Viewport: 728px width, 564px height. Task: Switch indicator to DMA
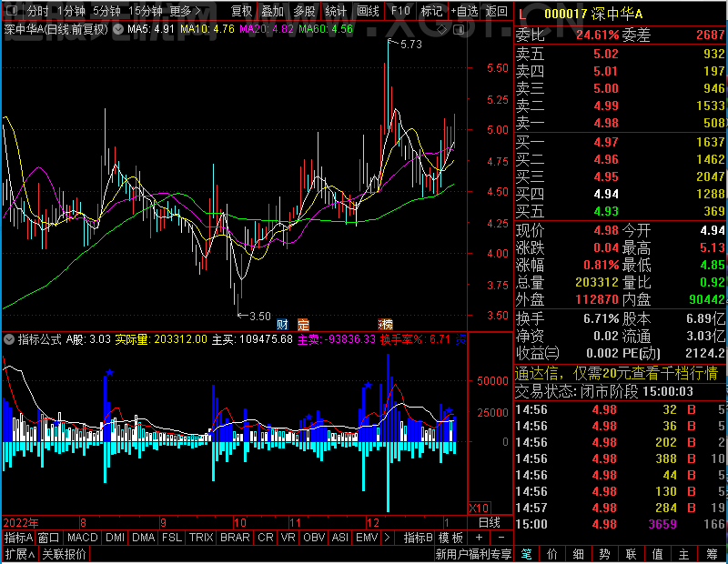(x=144, y=538)
